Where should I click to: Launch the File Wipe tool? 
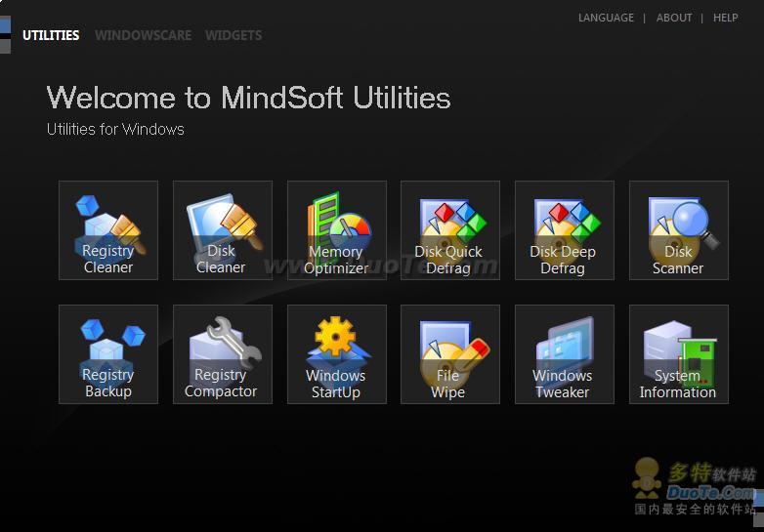[450, 354]
